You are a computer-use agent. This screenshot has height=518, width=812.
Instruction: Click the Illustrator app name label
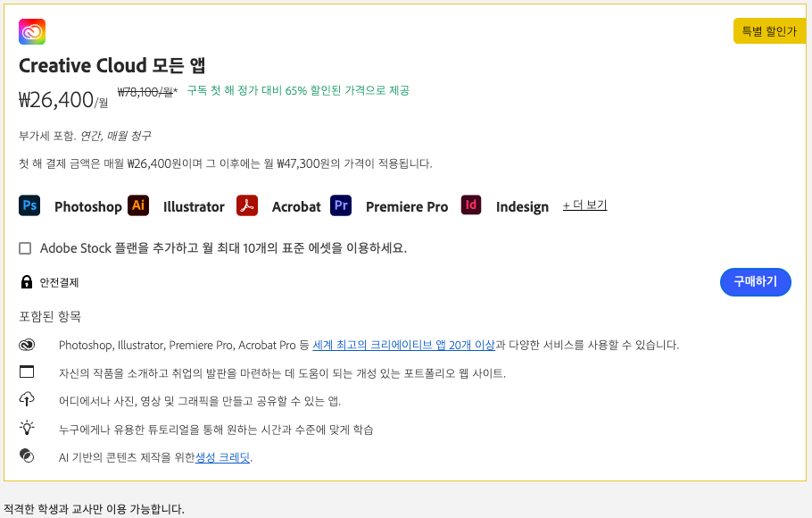pos(194,207)
